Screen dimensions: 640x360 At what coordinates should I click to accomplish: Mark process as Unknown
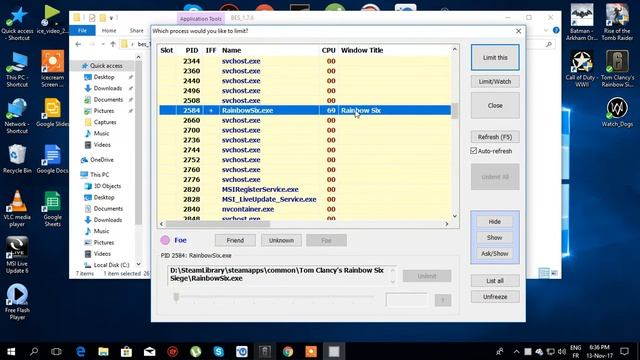pyautogui.click(x=281, y=240)
